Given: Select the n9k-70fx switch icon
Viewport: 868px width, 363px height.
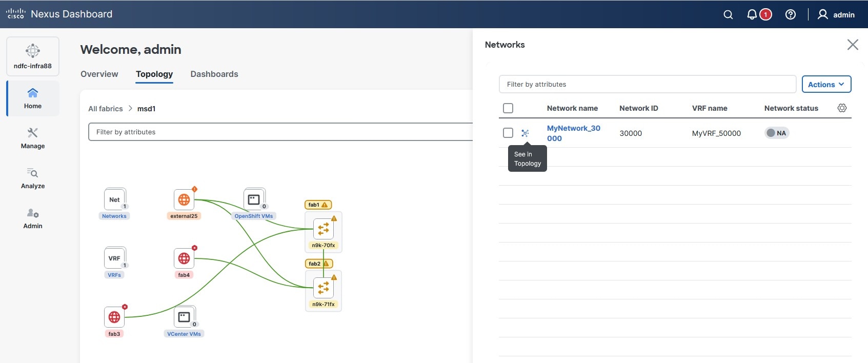Looking at the screenshot, I should (x=324, y=229).
